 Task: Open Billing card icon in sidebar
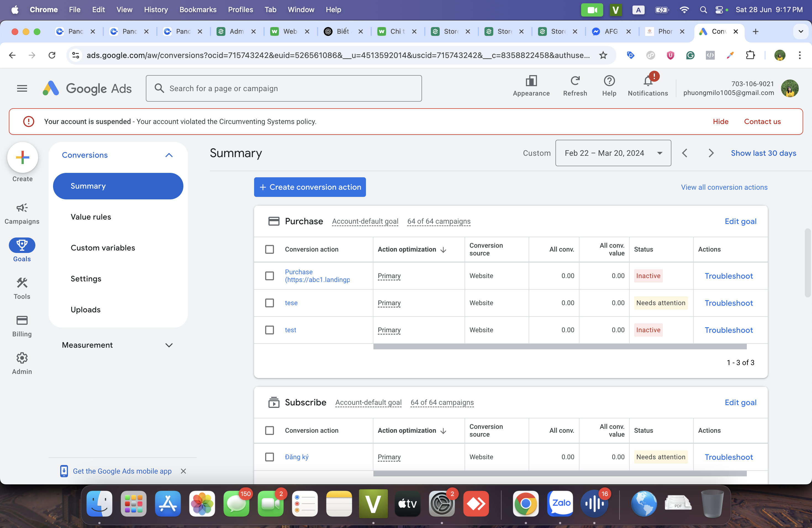pos(22,321)
